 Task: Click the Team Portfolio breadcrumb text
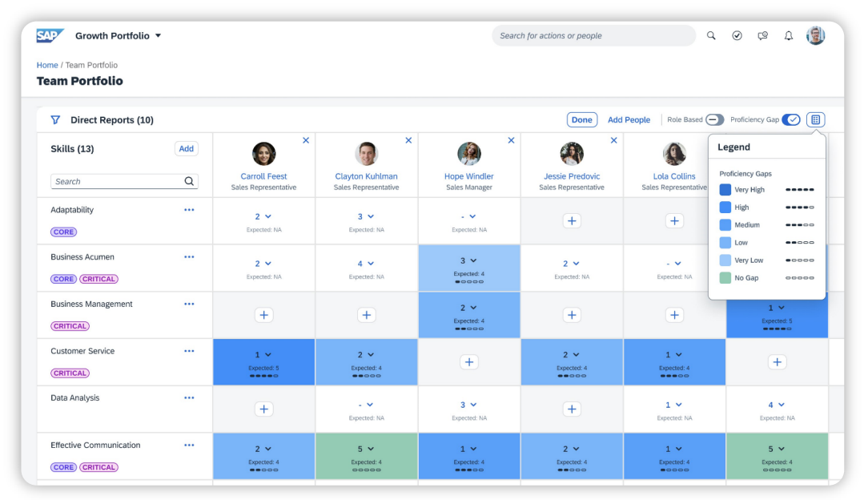coord(91,65)
